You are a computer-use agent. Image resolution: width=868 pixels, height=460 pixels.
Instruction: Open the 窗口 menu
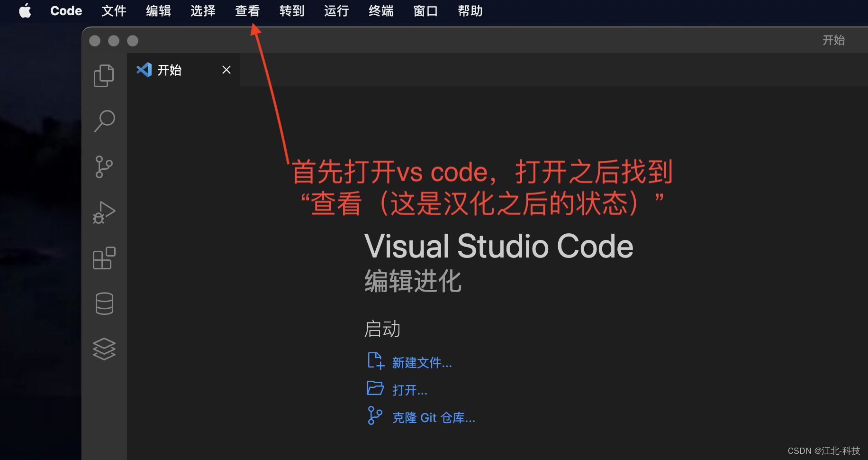(425, 10)
